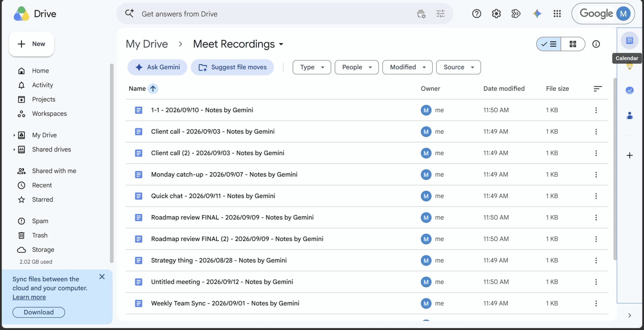Click the Google account avatar M
Screen dimensions: 644x330
coord(623,14)
